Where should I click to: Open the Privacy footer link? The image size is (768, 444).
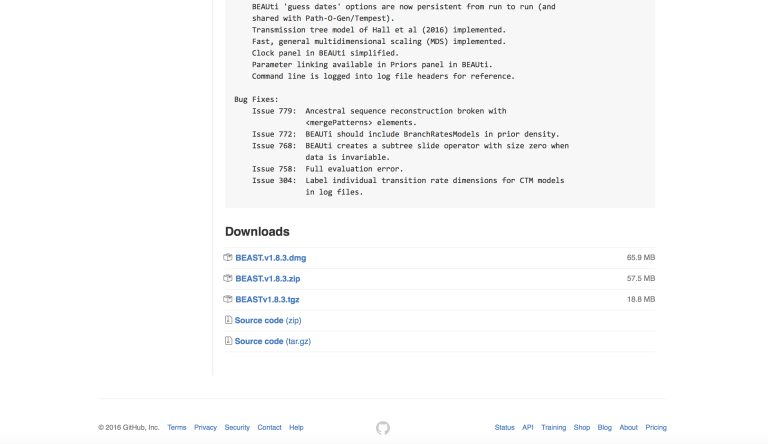click(x=205, y=427)
